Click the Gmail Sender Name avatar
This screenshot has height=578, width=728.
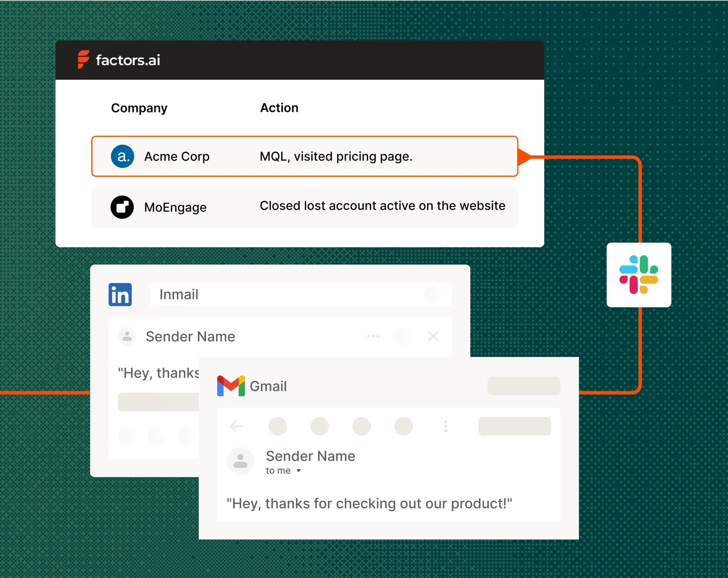click(240, 461)
